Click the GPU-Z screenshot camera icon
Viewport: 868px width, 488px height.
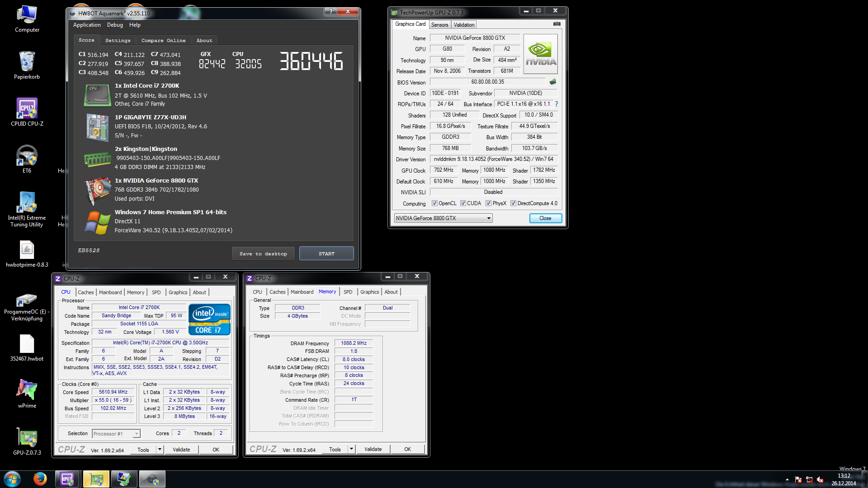(557, 24)
